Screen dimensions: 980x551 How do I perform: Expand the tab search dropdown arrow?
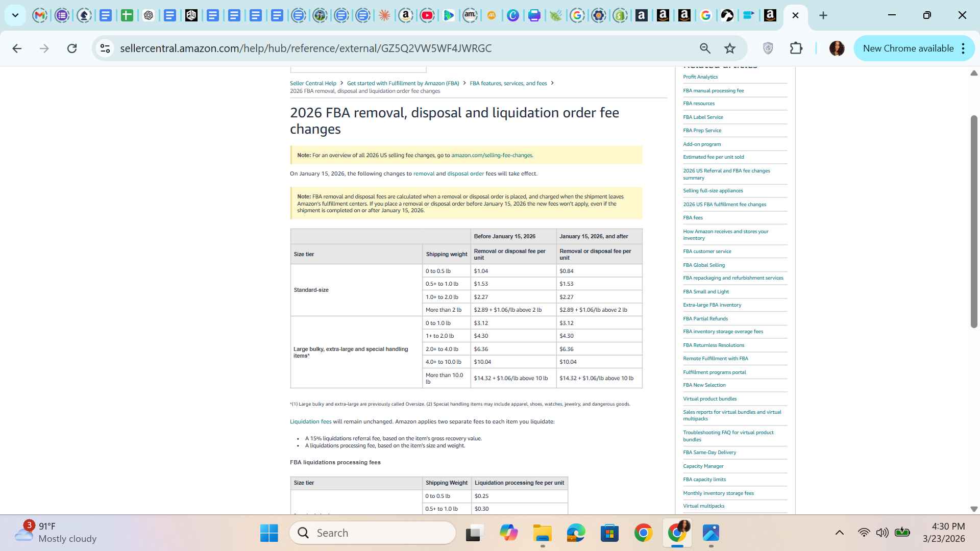(x=15, y=15)
